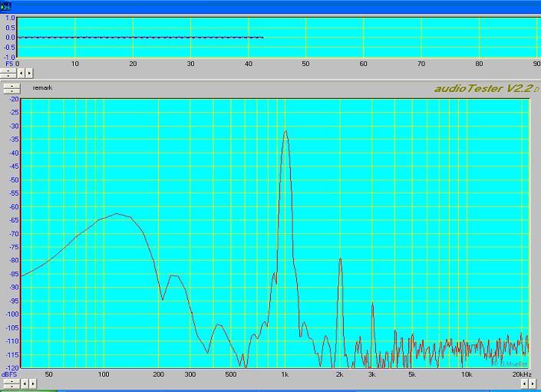Shift oscilloscope time axis left arrow
The image size is (541, 392).
click(21, 73)
